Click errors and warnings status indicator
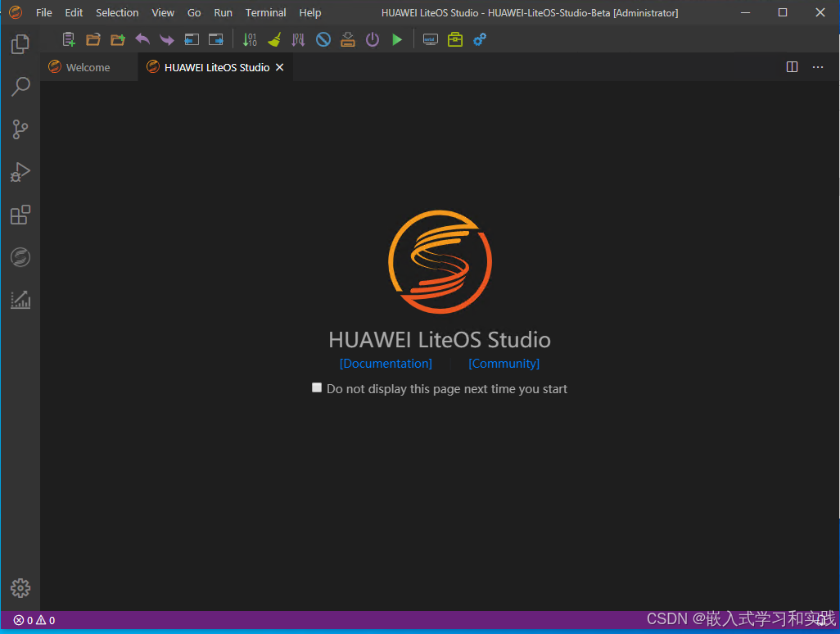 (34, 620)
